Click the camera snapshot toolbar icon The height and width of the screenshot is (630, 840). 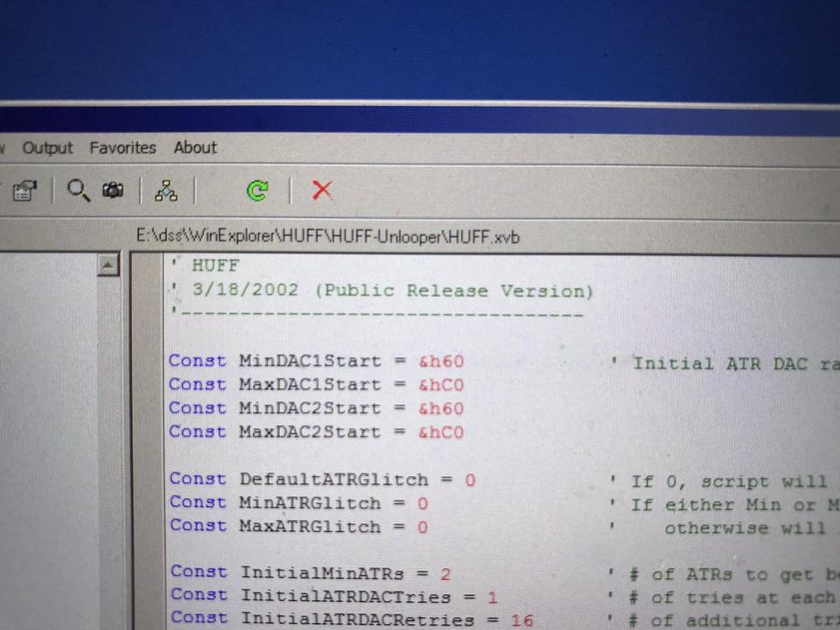113,190
